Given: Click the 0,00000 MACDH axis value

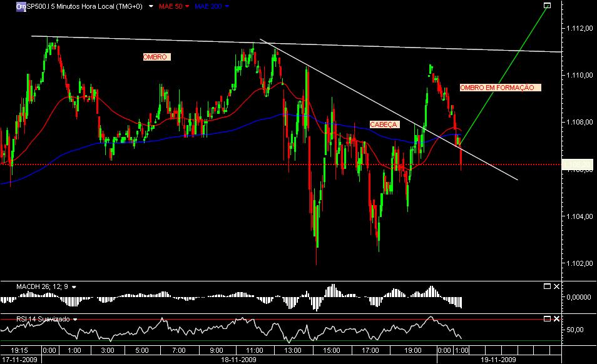Looking at the screenshot, I should [x=579, y=297].
